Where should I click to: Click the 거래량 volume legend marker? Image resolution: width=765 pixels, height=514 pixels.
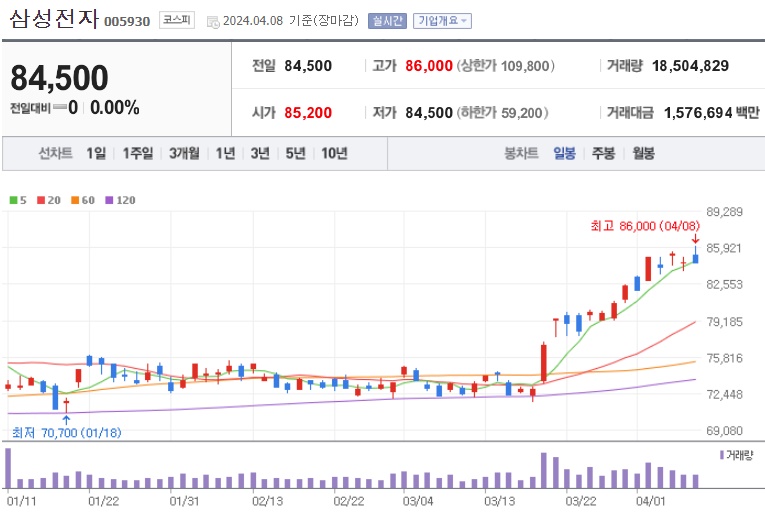click(722, 455)
